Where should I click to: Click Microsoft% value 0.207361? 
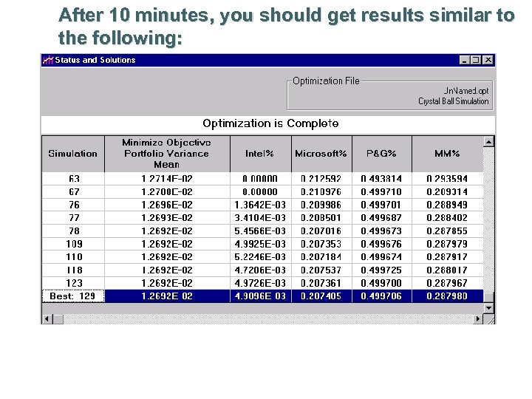321,283
